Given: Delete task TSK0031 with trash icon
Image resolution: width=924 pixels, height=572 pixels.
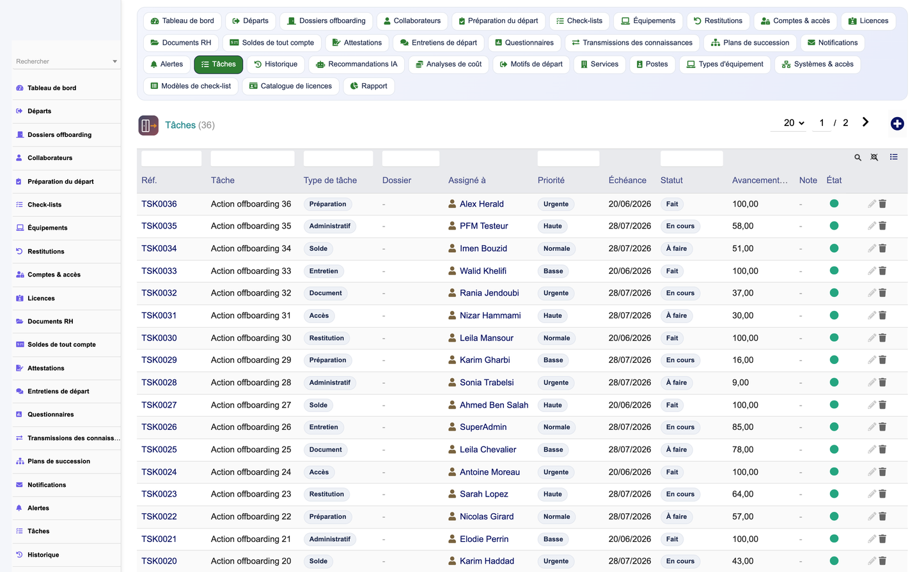Looking at the screenshot, I should point(882,315).
